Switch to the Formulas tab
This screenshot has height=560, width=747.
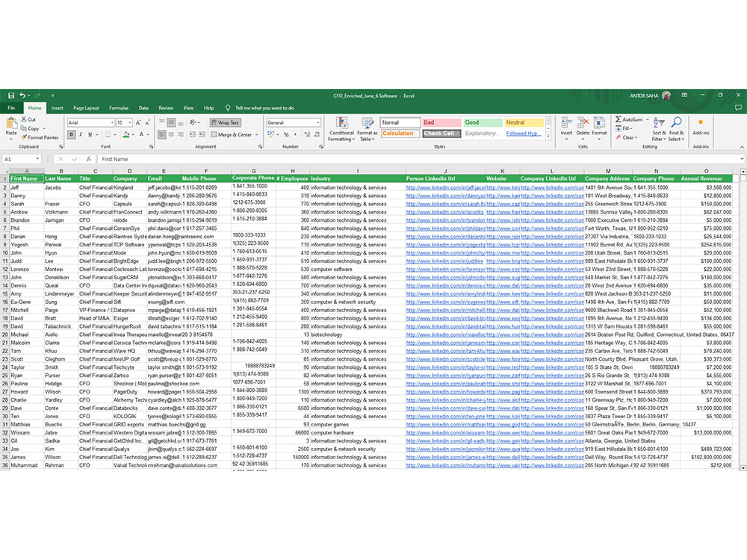tap(119, 108)
